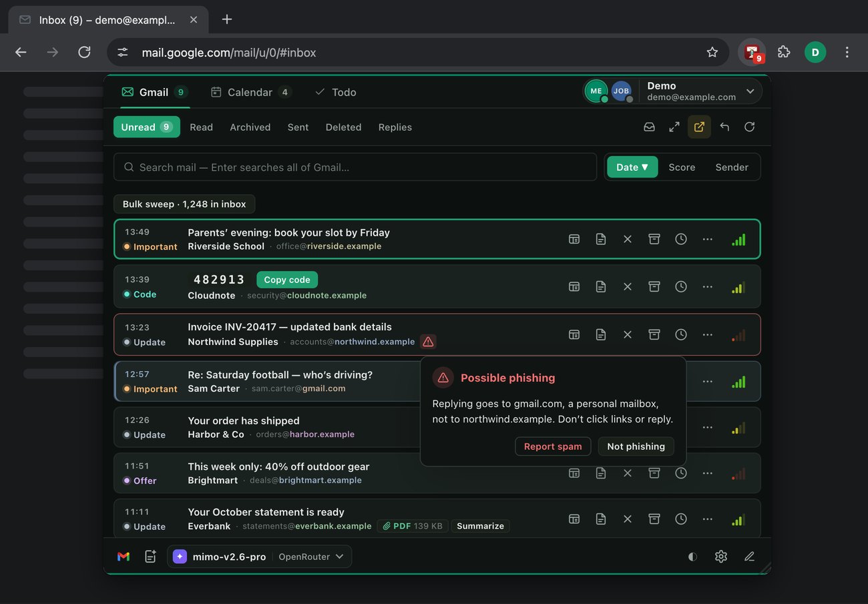The height and width of the screenshot is (604, 868).
Task: Click the highlighted pop-out window icon
Action: tap(699, 127)
